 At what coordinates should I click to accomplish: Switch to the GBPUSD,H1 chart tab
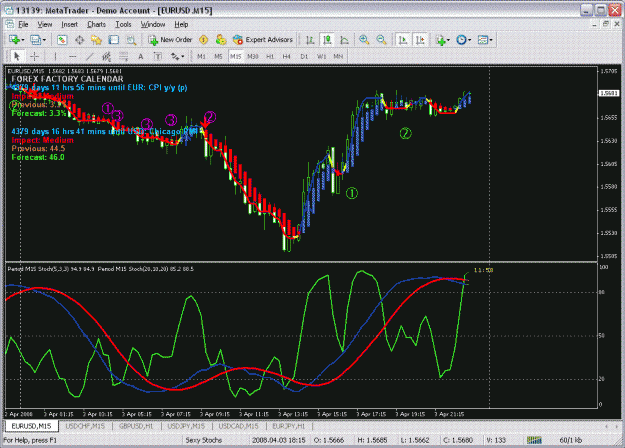pyautogui.click(x=136, y=426)
